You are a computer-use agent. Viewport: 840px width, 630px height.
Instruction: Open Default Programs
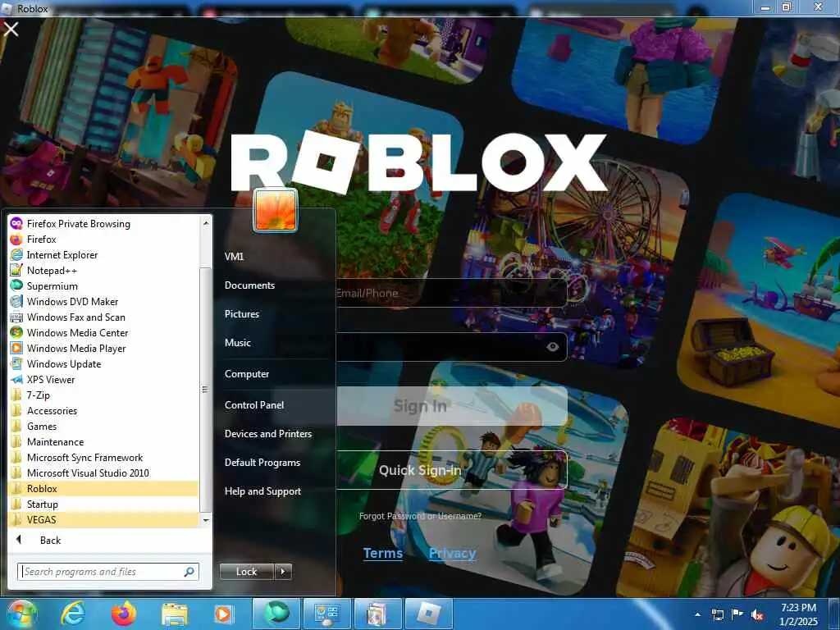tap(262, 462)
